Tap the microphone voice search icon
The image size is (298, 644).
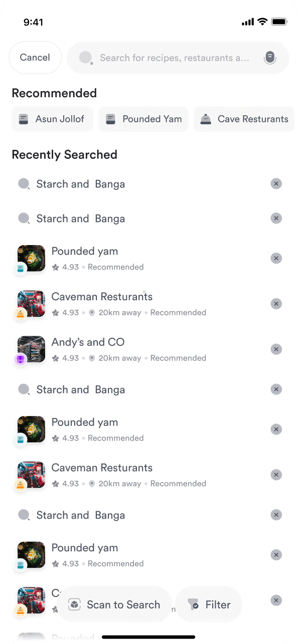(x=270, y=58)
